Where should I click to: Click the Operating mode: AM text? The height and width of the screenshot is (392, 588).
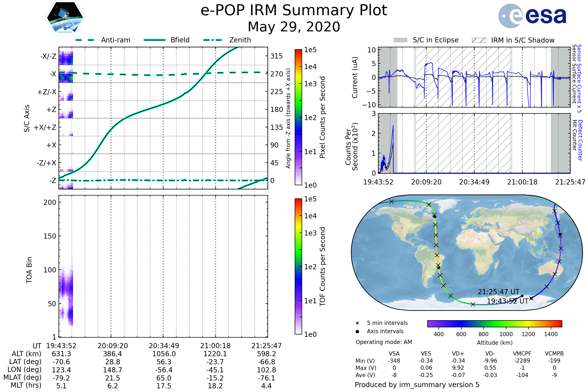(384, 342)
